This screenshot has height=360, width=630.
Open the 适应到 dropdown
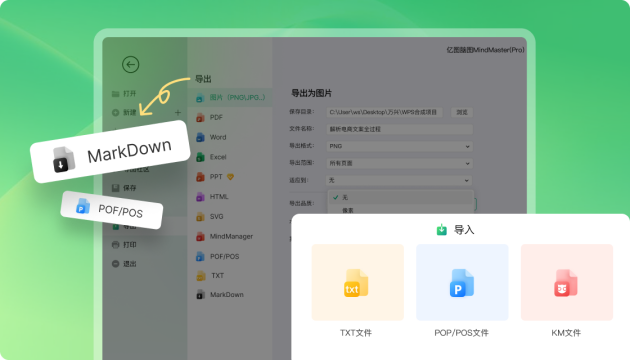399,180
